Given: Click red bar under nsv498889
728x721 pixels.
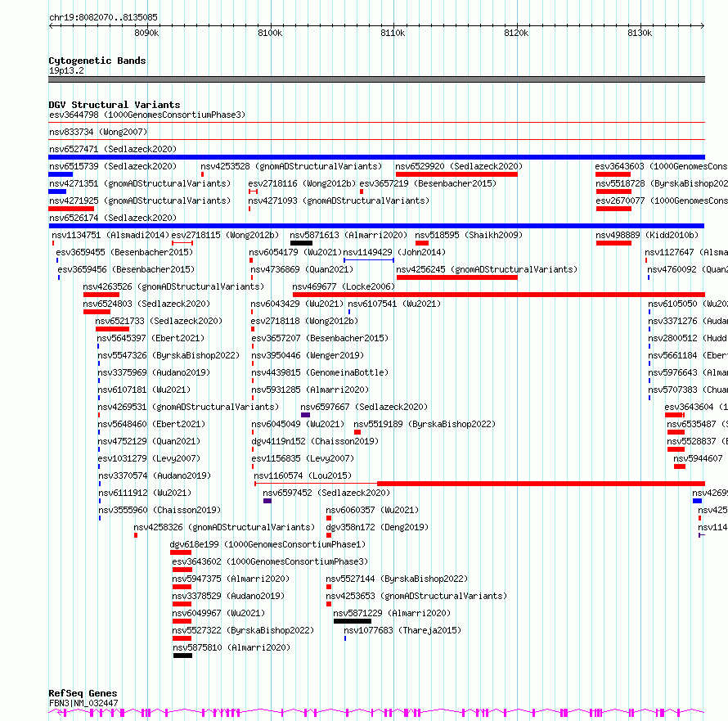Looking at the screenshot, I should tap(613, 243).
